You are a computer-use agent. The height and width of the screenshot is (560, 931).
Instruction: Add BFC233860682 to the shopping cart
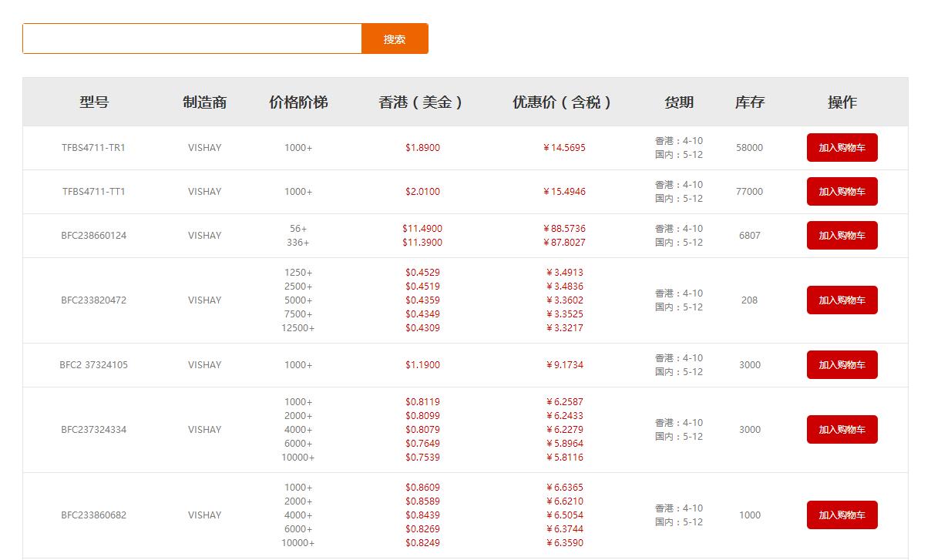click(842, 515)
